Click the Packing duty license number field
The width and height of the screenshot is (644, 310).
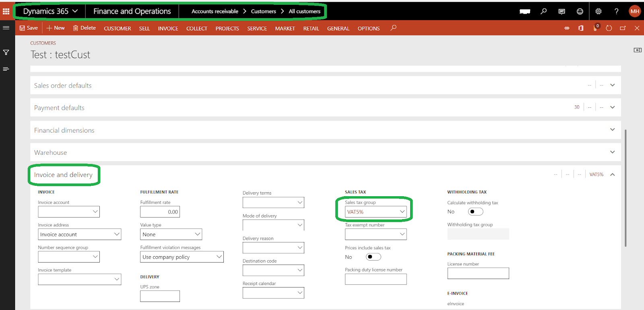pyautogui.click(x=376, y=279)
